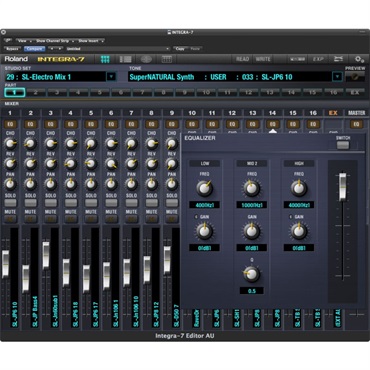Click the Bypass button
This screenshot has width=370, height=370.
coord(13,49)
